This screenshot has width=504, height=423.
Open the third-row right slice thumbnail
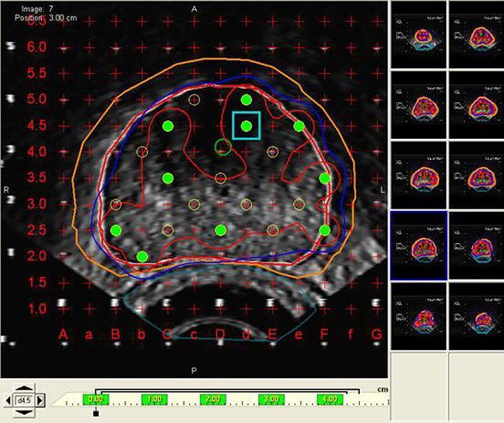click(476, 175)
